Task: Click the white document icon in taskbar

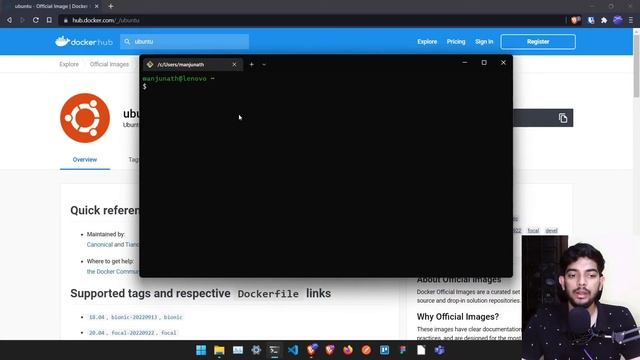Action: [x=421, y=350]
